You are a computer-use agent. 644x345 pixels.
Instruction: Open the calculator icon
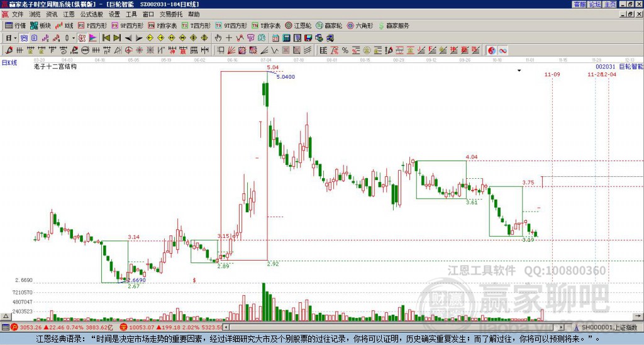pyautogui.click(x=287, y=38)
